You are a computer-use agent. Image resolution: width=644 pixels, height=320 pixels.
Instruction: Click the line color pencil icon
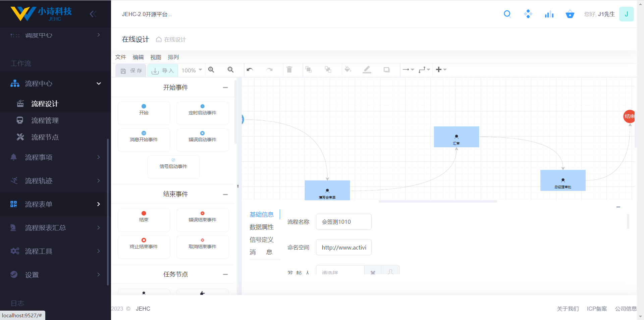pyautogui.click(x=367, y=70)
